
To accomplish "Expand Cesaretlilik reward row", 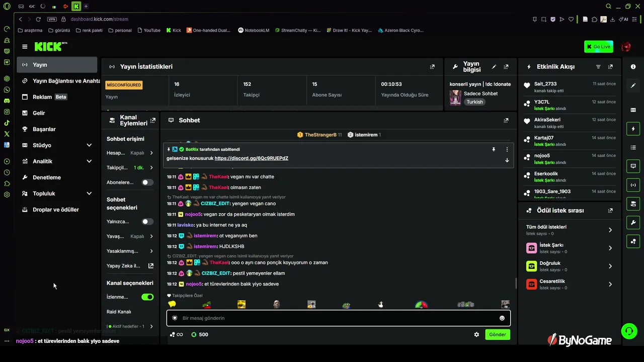I will (569, 284).
